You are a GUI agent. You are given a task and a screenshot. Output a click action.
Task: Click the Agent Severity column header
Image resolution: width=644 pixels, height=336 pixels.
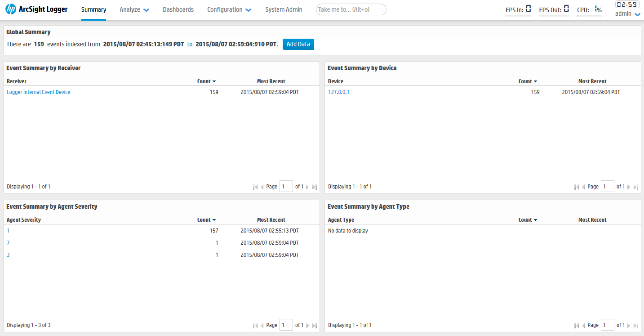click(x=24, y=220)
